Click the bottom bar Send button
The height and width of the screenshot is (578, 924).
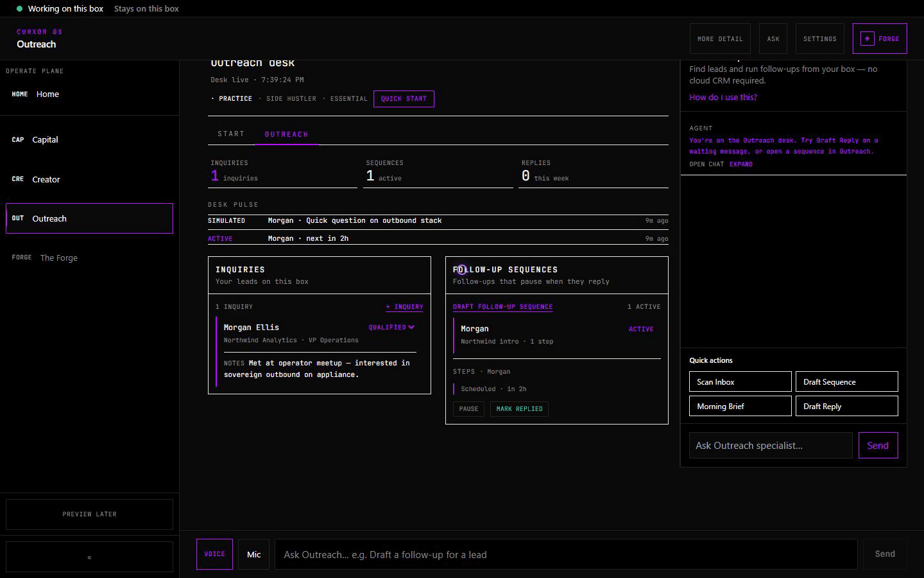[x=885, y=554]
